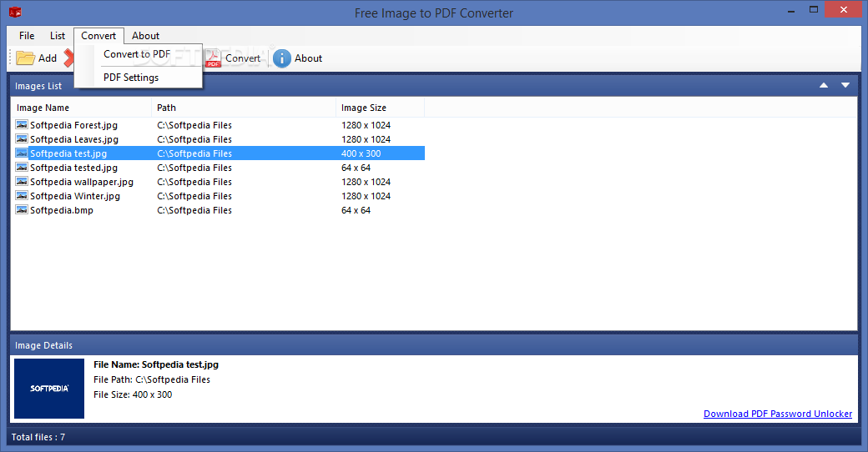868x452 pixels.
Task: Click the File Name: Softpedia test.jpg detail
Action: (x=156, y=364)
